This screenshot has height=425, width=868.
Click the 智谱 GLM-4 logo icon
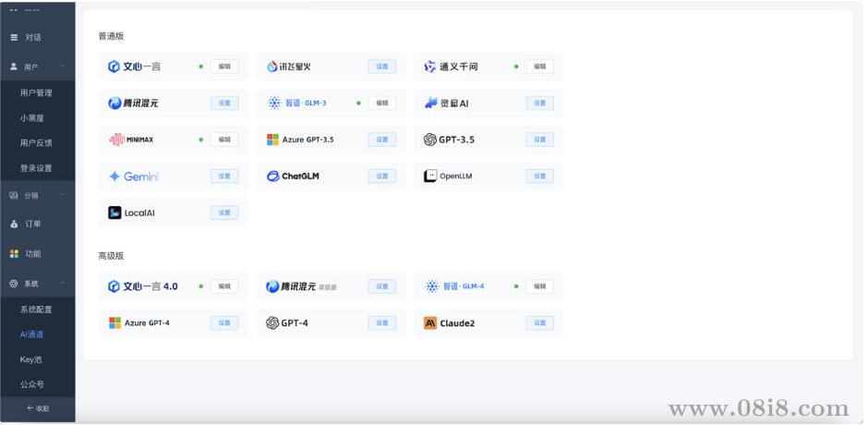(x=432, y=286)
